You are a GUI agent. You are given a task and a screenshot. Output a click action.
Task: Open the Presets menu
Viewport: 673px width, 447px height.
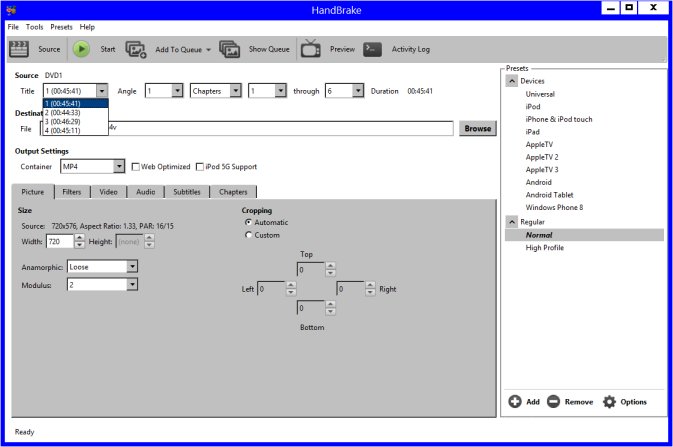(61, 27)
